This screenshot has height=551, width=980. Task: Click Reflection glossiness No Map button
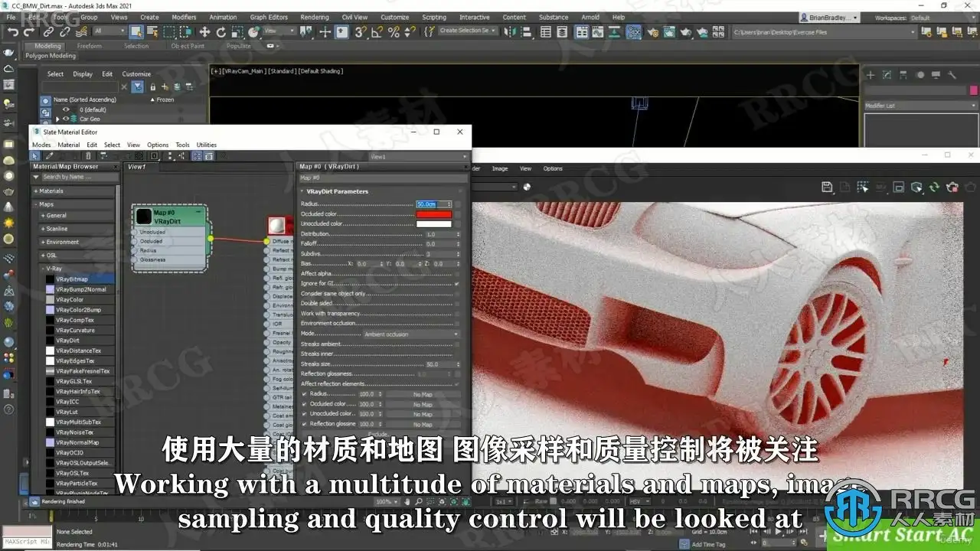tap(423, 424)
